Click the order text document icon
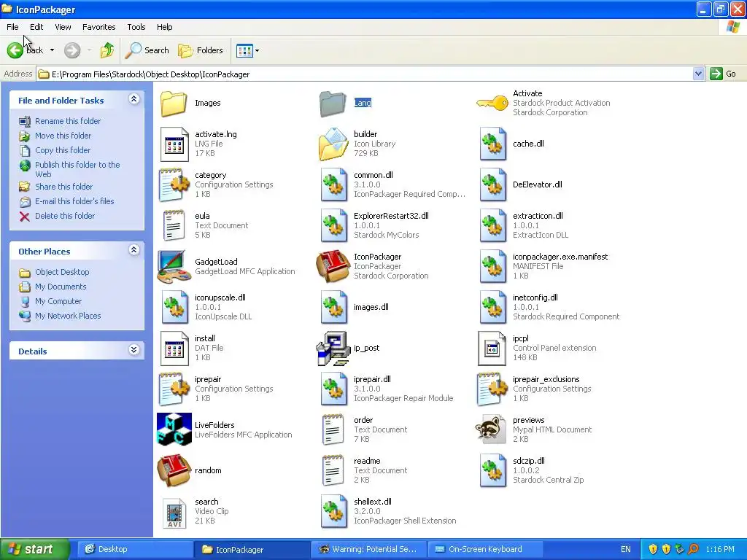 [x=333, y=429]
